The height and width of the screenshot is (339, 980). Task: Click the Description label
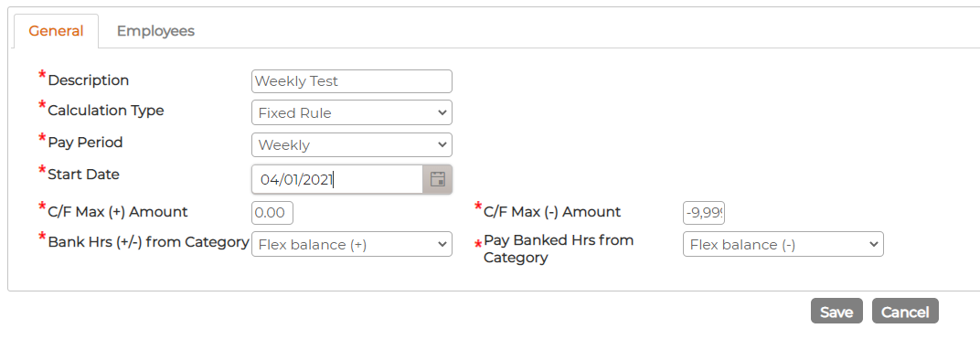(88, 80)
